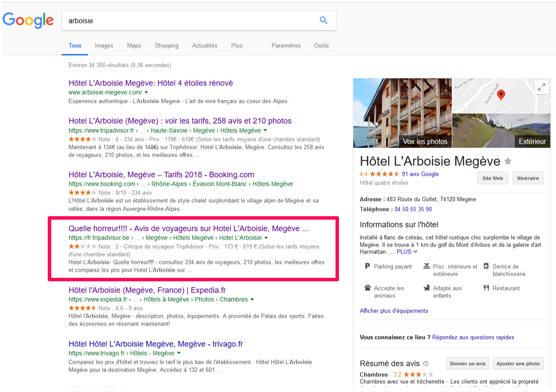Click the Chambres 3,2 rating line
Viewport: 556px width, 392px height.
[x=396, y=374]
